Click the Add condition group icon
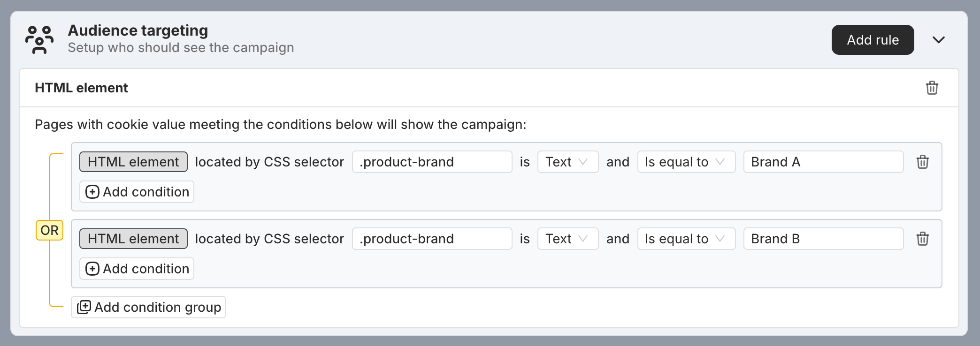The width and height of the screenshot is (980, 346). [x=84, y=307]
